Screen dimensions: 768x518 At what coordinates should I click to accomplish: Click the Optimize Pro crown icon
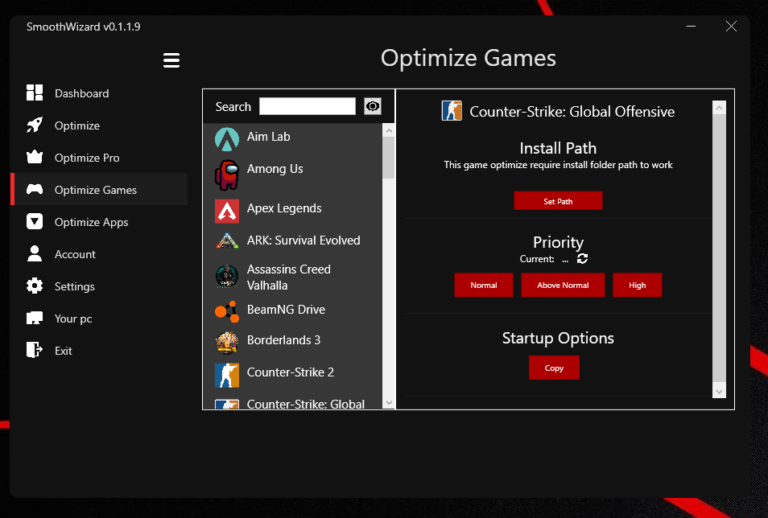(x=35, y=158)
